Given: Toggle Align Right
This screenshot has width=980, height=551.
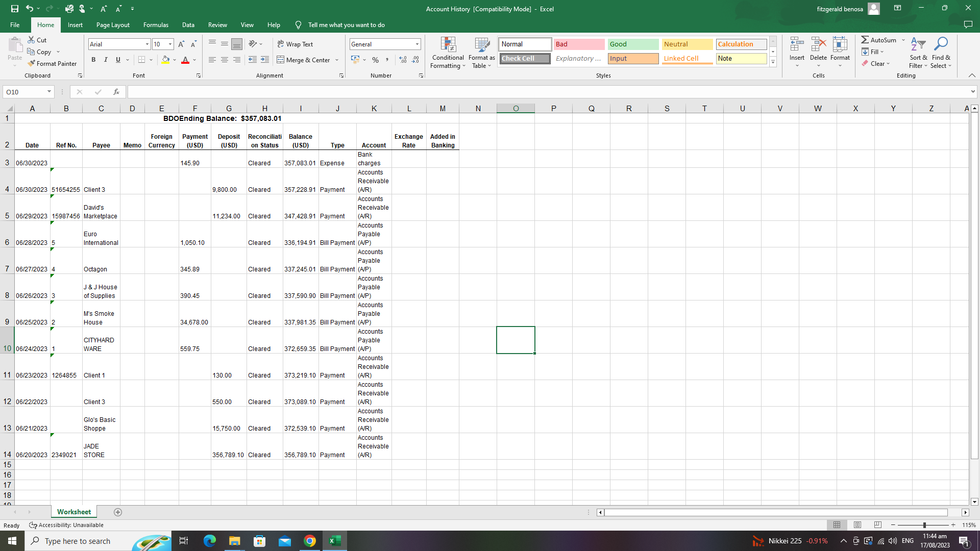Looking at the screenshot, I should (237, 60).
